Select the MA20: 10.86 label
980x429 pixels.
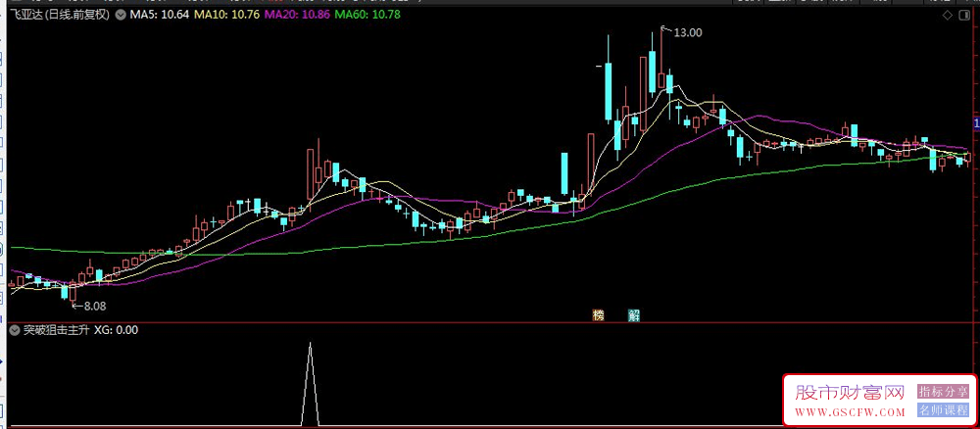297,15
